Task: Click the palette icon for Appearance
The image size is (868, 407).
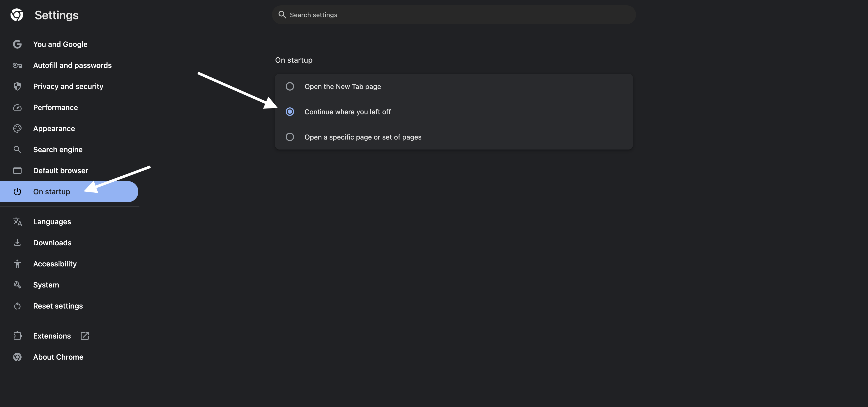Action: pos(17,128)
